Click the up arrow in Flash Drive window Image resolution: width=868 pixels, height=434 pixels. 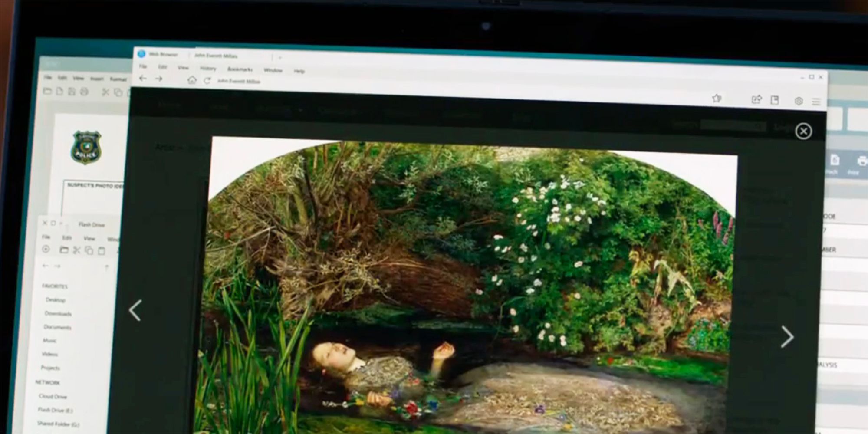coord(106,268)
